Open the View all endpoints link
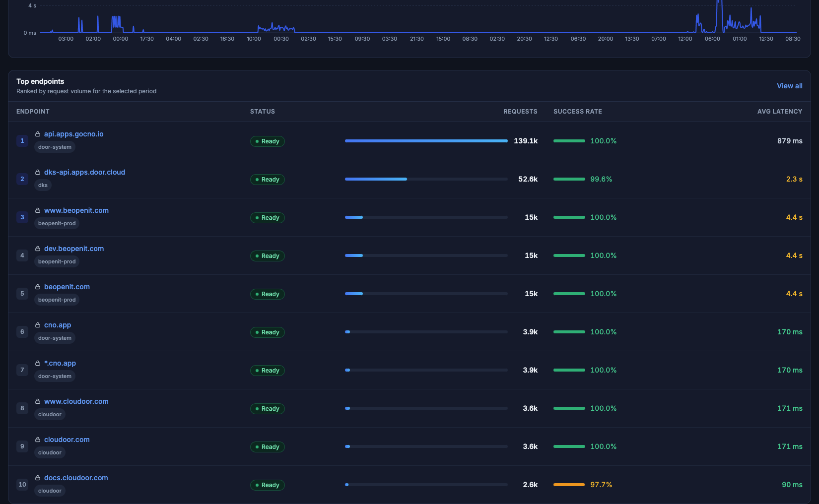 pos(789,86)
